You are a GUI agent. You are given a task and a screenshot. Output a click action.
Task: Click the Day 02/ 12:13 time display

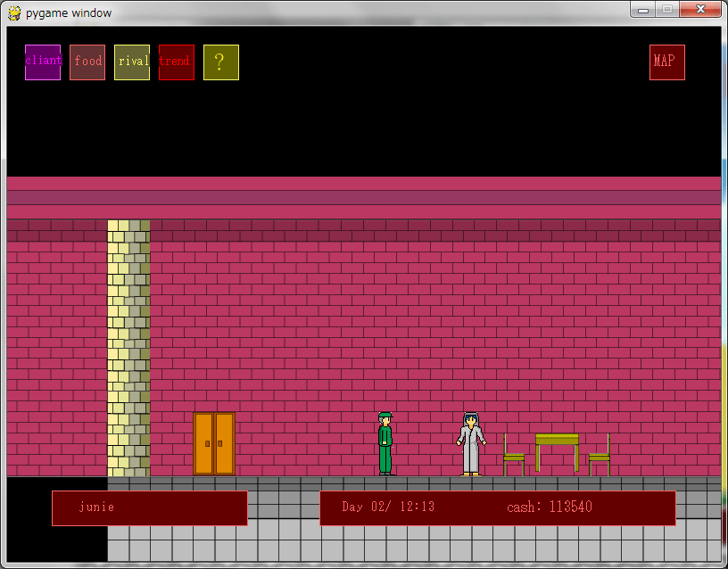[x=388, y=507]
